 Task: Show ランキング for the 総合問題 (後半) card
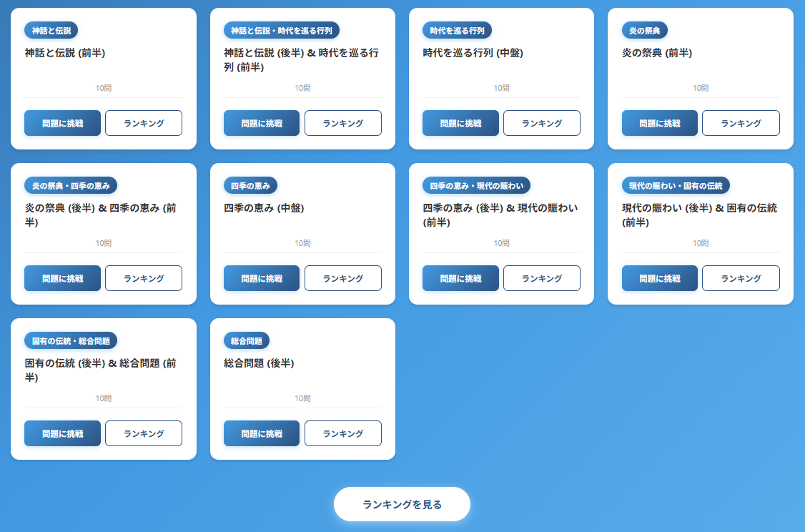click(343, 433)
